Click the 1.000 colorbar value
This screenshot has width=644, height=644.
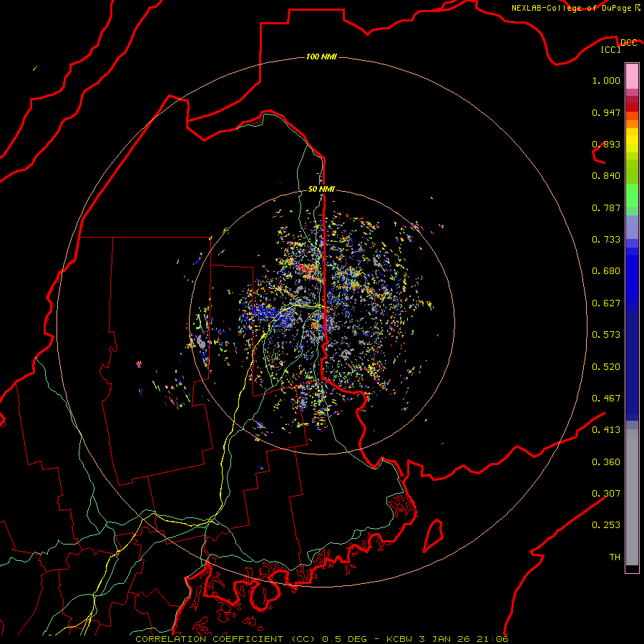606,80
